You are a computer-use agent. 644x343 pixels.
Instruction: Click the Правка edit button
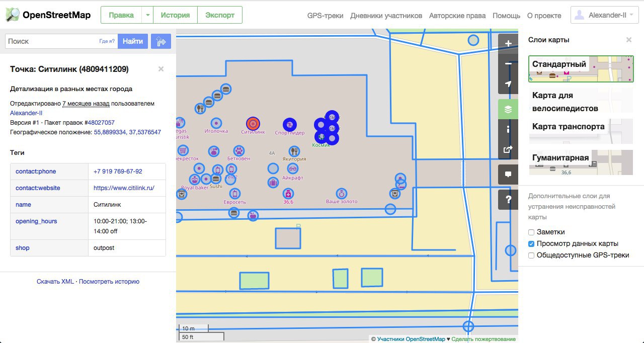pos(121,15)
